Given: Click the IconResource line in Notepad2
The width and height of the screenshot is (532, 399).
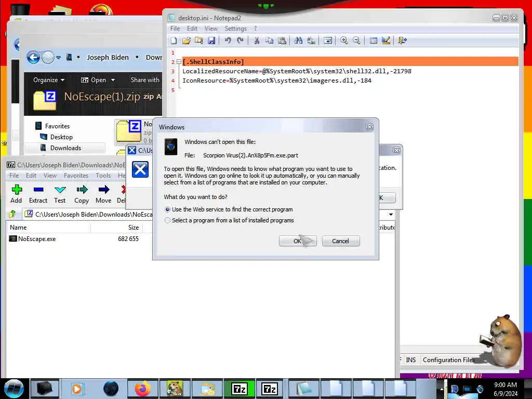Looking at the screenshot, I should (277, 81).
